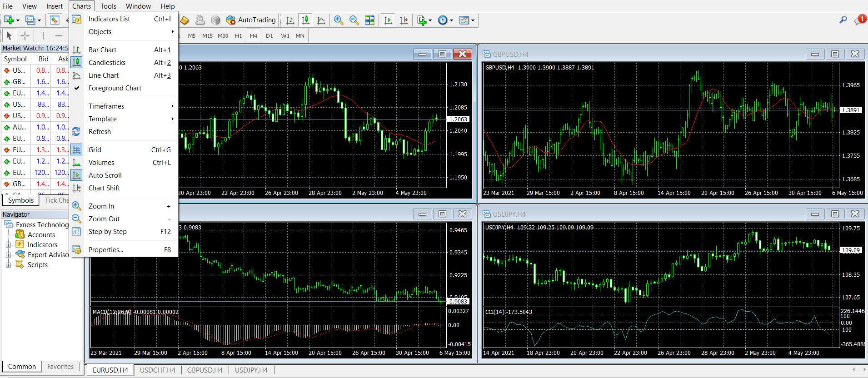Click toolbar Chart Shift icon
868x378 pixels.
(x=404, y=20)
